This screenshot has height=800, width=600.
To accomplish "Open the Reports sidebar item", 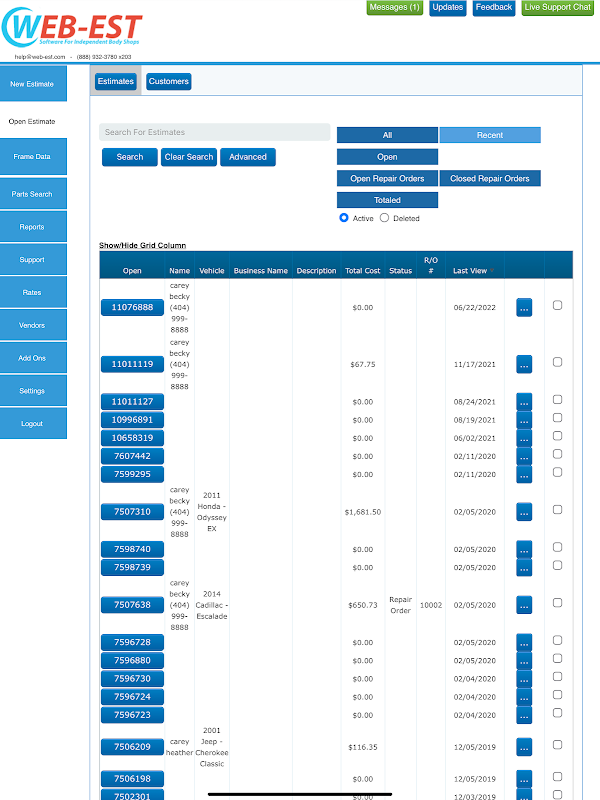I will pyautogui.click(x=33, y=227).
